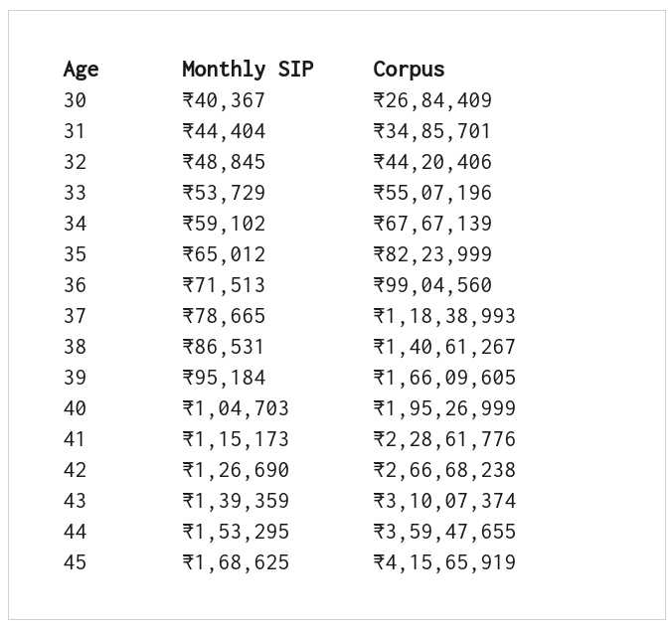672x630 pixels.
Task: Click the ₹26,84,409 corpus value
Action: (x=432, y=100)
